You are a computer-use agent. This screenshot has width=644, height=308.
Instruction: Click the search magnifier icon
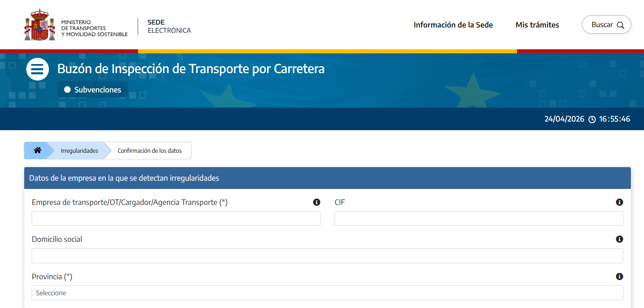[621, 25]
